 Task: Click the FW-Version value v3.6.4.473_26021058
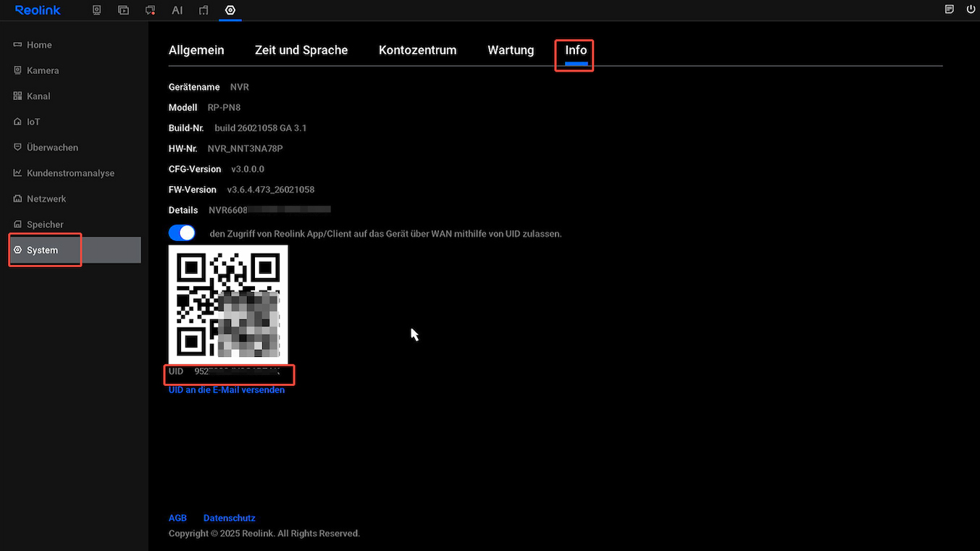(271, 190)
